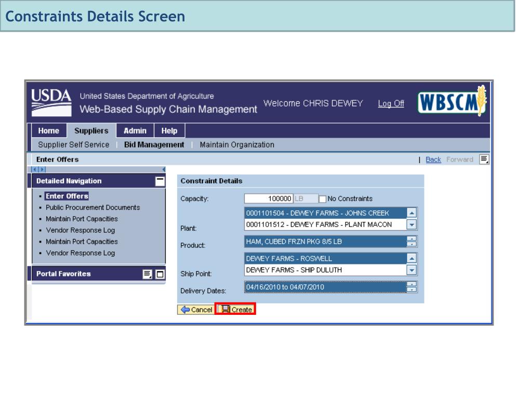This screenshot has width=532, height=399.
Task: Open the first Maintain Port Capacities link
Action: tap(82, 219)
